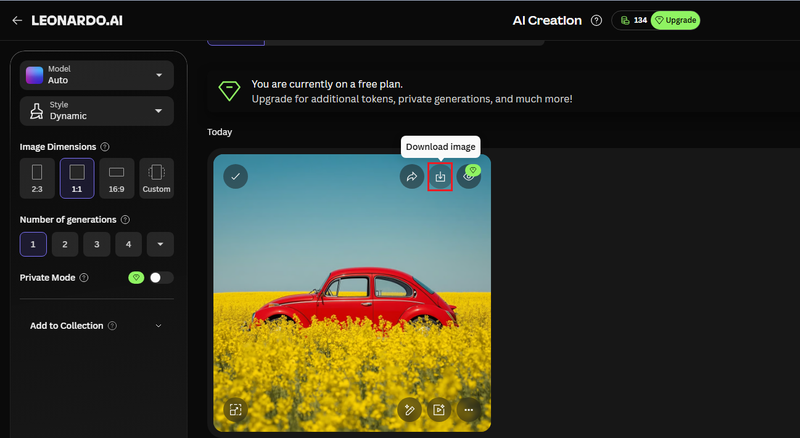The image size is (800, 438).
Task: Click the share arrow icon on the image
Action: point(412,177)
